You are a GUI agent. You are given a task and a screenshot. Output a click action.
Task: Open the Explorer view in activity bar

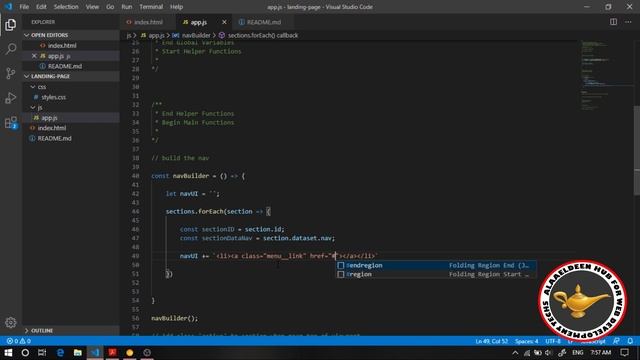11,25
